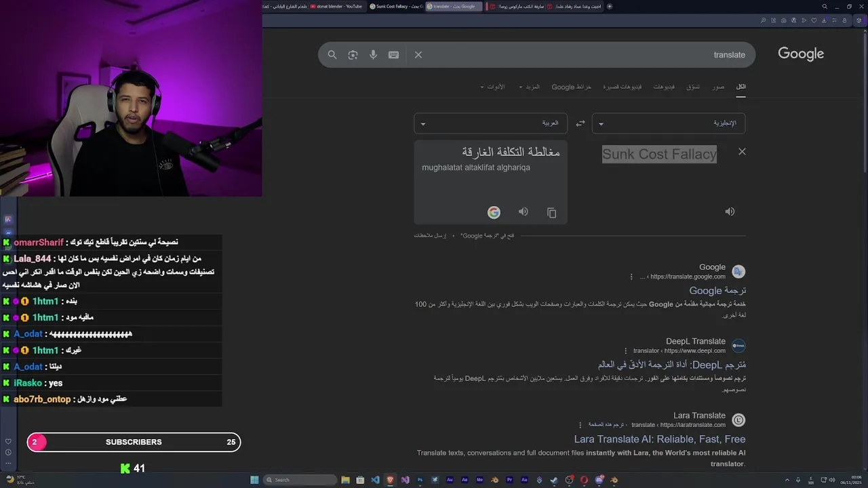868x488 pixels.
Task: Copy the Arabic translation
Action: click(x=551, y=213)
